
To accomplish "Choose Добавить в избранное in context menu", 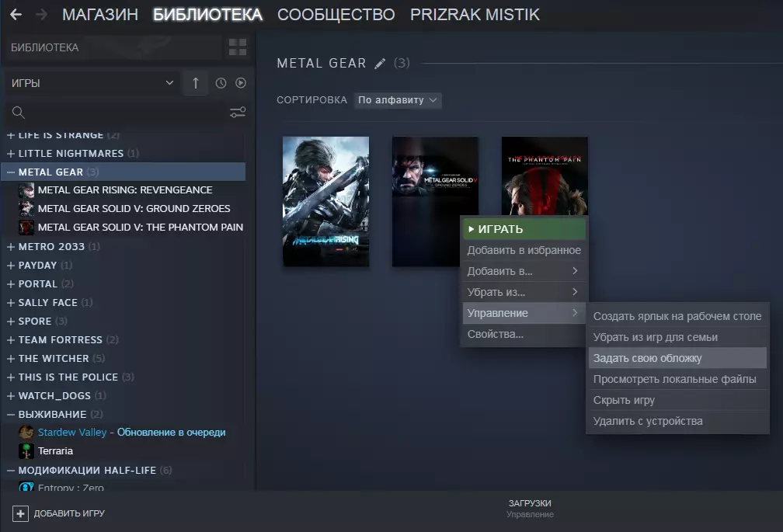I will (x=524, y=251).
